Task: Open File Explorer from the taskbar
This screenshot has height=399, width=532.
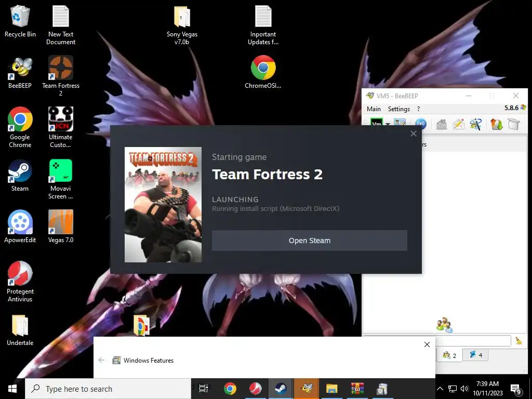Action: point(332,389)
